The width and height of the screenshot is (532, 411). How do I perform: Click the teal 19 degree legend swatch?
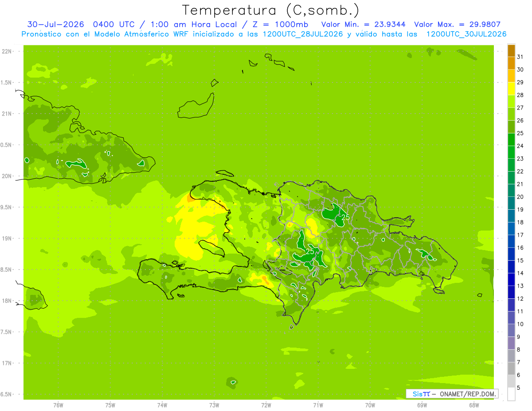[x=511, y=204]
